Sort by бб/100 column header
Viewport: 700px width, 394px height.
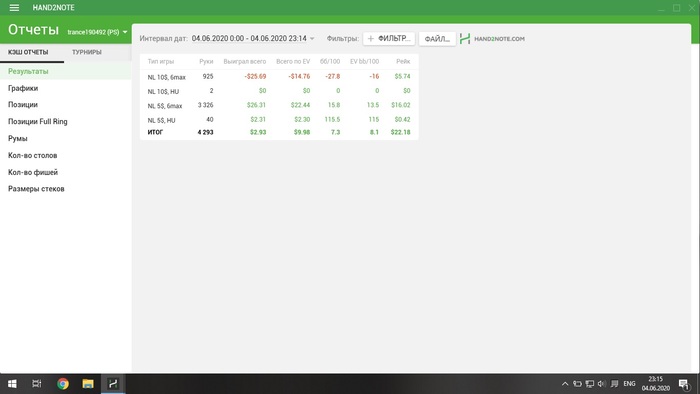[330, 62]
